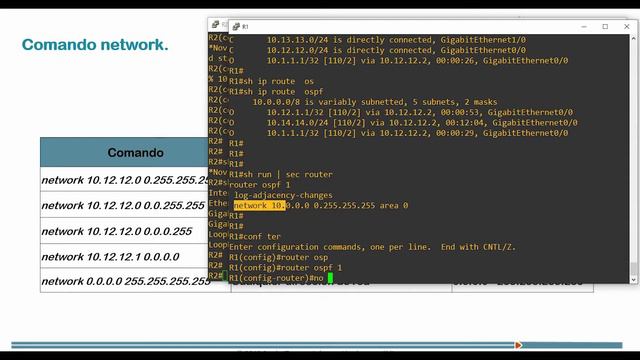Click the background R2 window title icon

(x=216, y=24)
